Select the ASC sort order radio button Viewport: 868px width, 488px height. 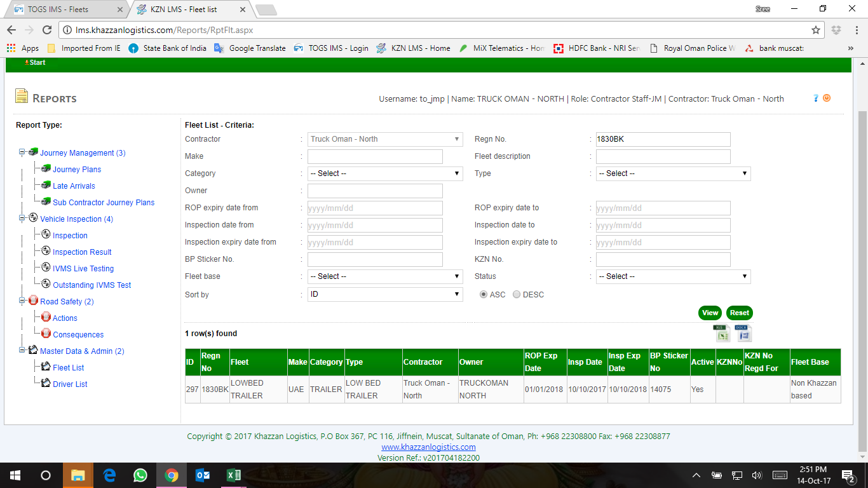point(484,295)
